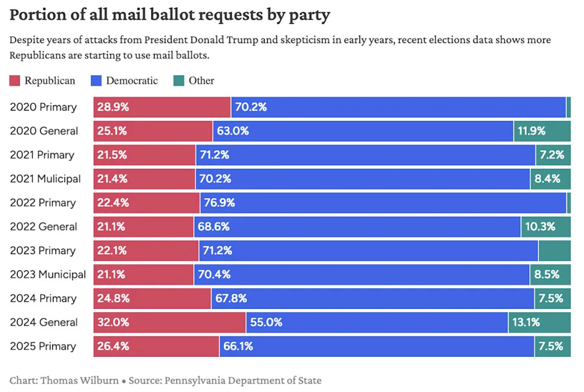Click the 2024 General Republican 32.0% bar
584x392 pixels.
pos(169,323)
